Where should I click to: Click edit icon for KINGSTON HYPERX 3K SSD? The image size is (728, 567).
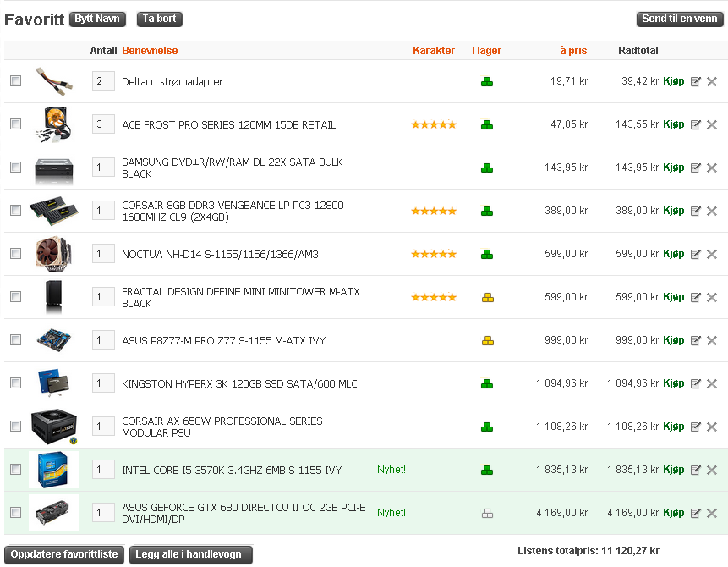(695, 383)
